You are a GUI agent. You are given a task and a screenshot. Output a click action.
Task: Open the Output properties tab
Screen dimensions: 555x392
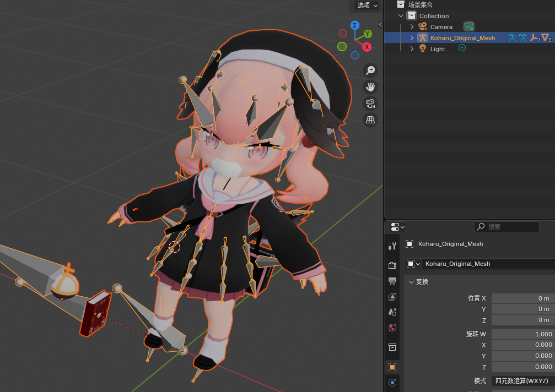[x=392, y=281]
